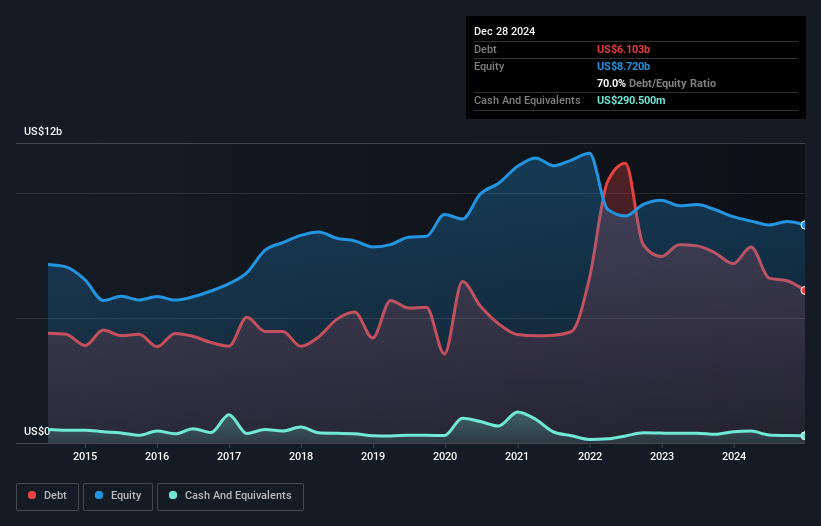821x526 pixels.
Task: Click the Debt label in the tooltip
Action: 485,49
